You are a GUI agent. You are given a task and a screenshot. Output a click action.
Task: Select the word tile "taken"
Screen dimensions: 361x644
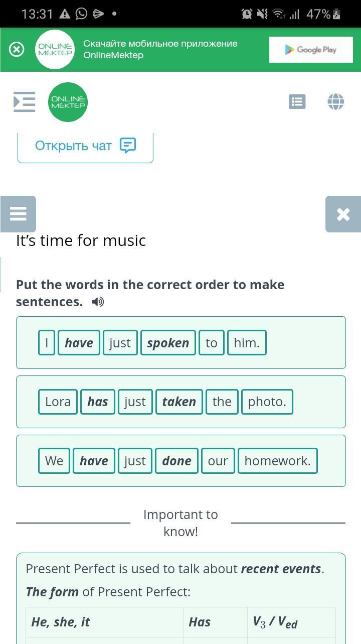179,402
